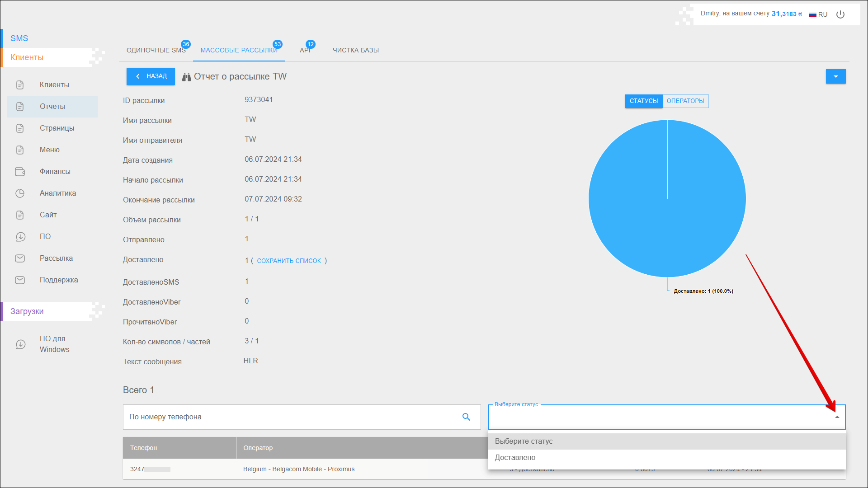This screenshot has height=488, width=868.
Task: Open RU language selector
Action: click(818, 14)
